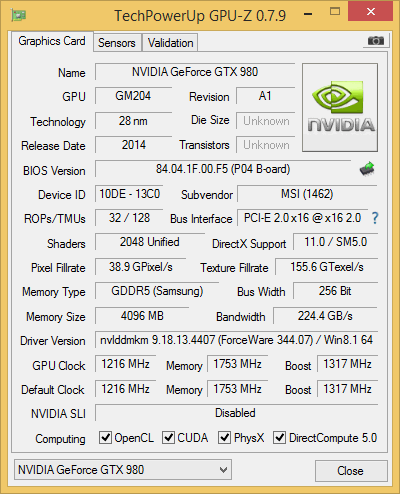400x494 pixels.
Task: Click the GPU Clock value 1216 MHz
Action: (x=126, y=364)
